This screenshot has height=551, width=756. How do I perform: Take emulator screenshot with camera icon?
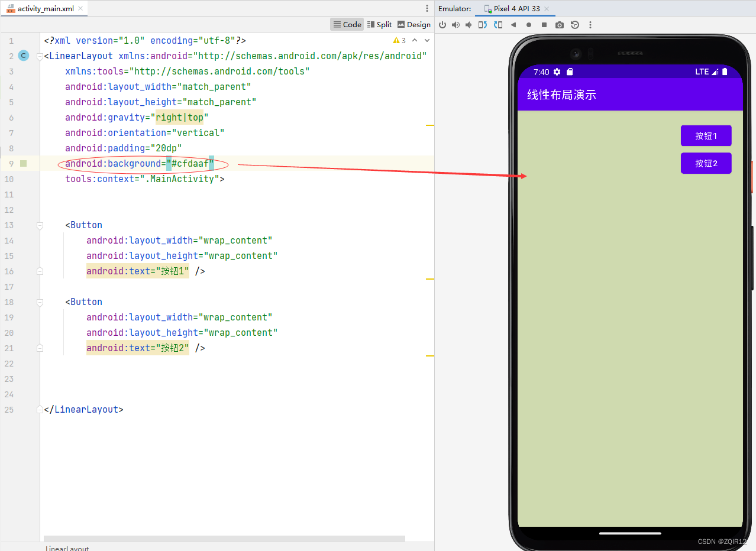coord(560,25)
